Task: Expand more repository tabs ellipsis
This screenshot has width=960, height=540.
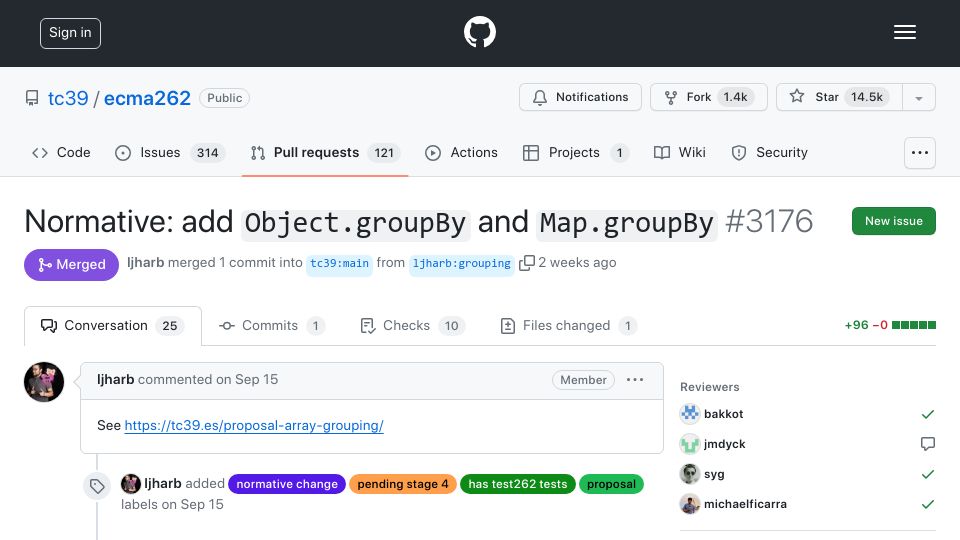Action: point(920,152)
